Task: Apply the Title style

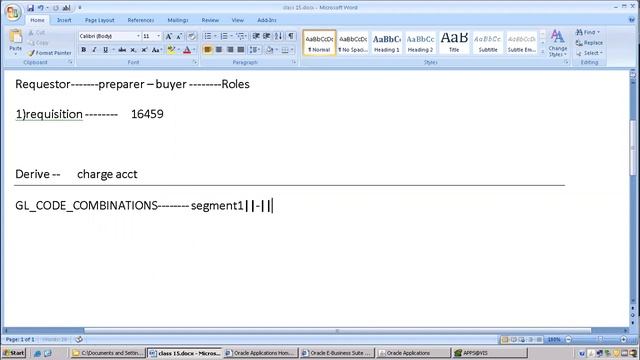Action: (454, 42)
